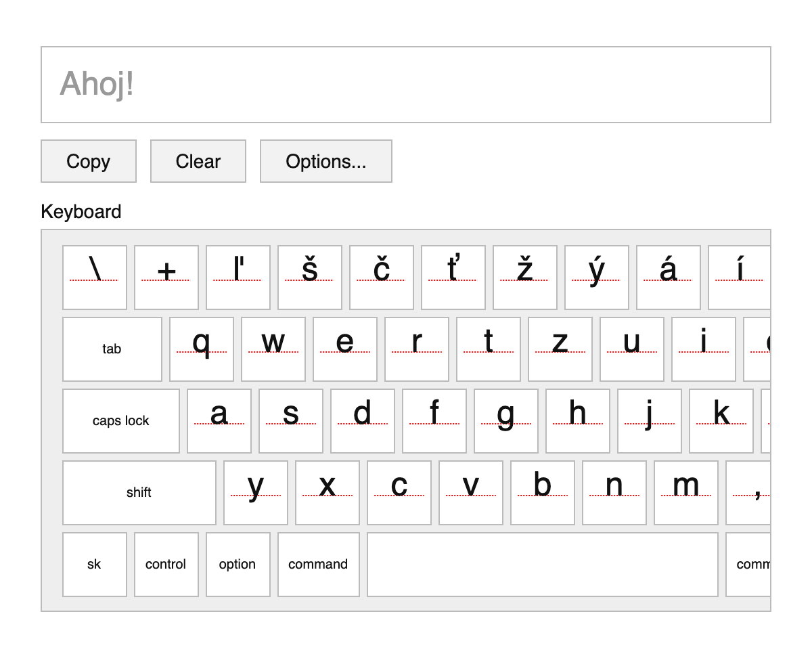
Task: Toggle the shift key
Action: pos(139,493)
